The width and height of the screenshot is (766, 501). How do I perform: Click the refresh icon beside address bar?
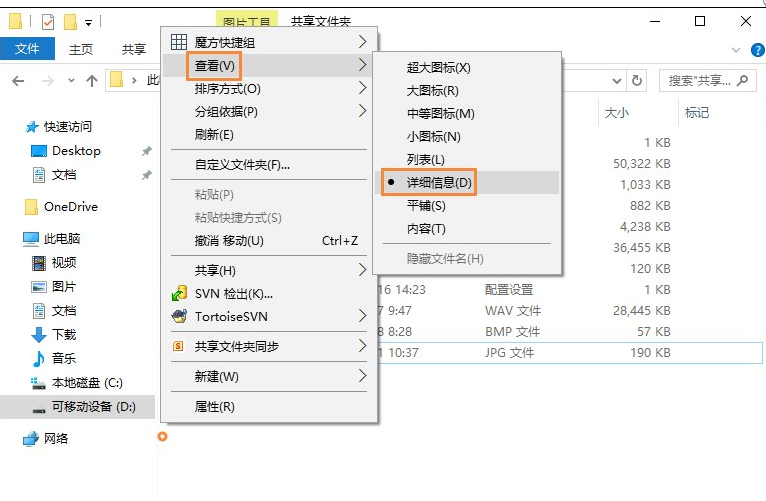click(x=638, y=81)
